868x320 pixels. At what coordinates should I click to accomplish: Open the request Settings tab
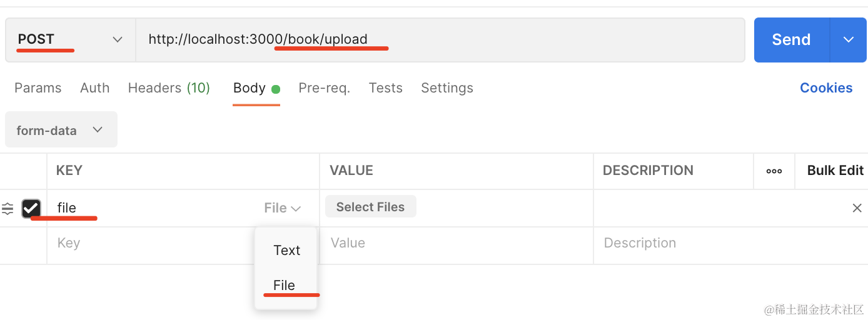(447, 88)
